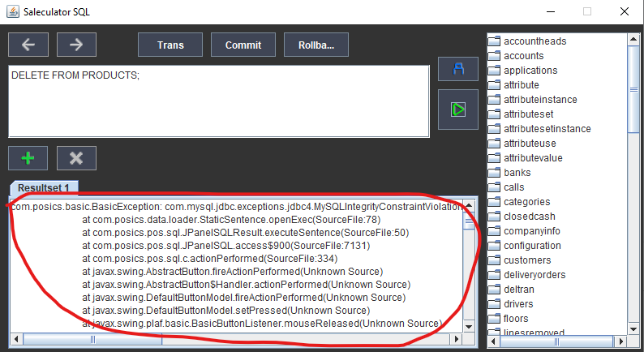Click the attributevalue folder icon
Screen dimensions: 644x352
point(494,158)
